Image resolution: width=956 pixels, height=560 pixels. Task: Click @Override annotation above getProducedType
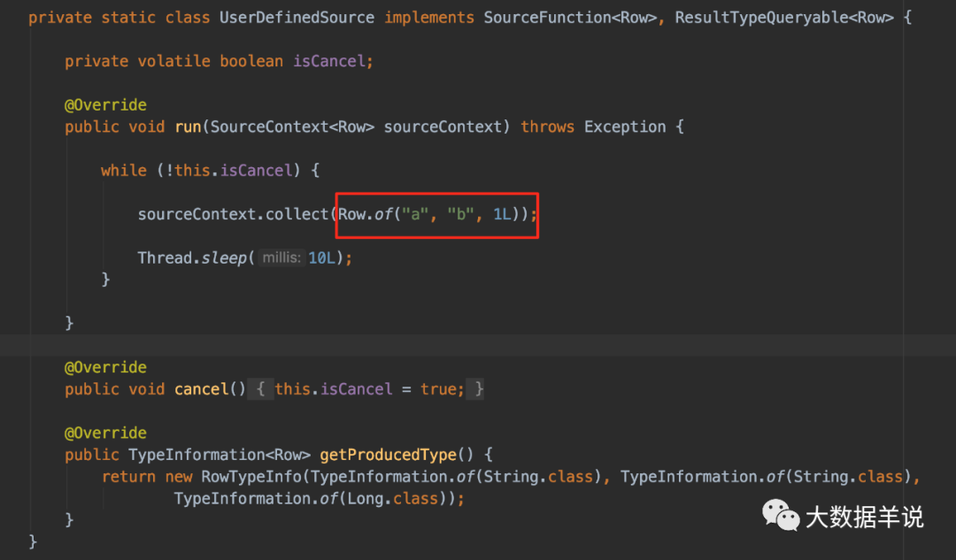pos(105,433)
